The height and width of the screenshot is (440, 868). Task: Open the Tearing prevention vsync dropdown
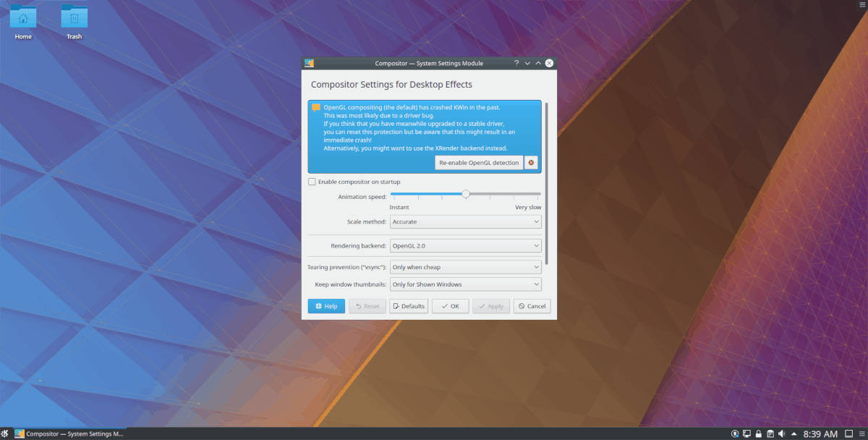point(466,267)
